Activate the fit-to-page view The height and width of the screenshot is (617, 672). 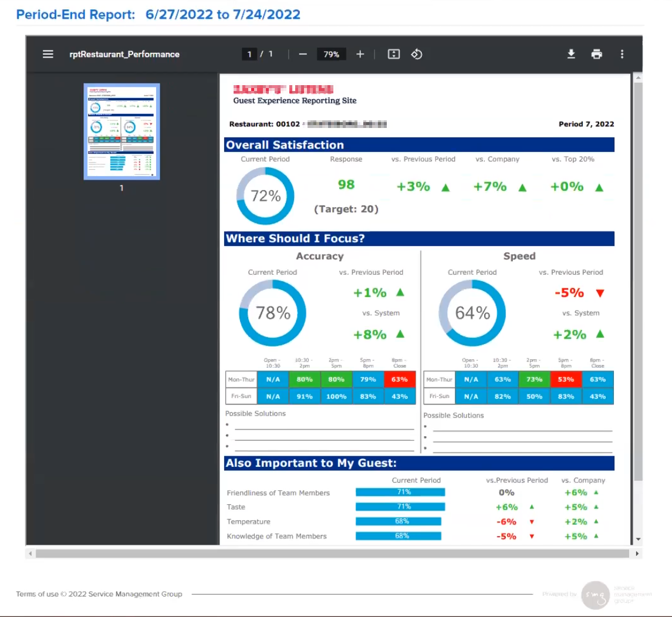(393, 54)
